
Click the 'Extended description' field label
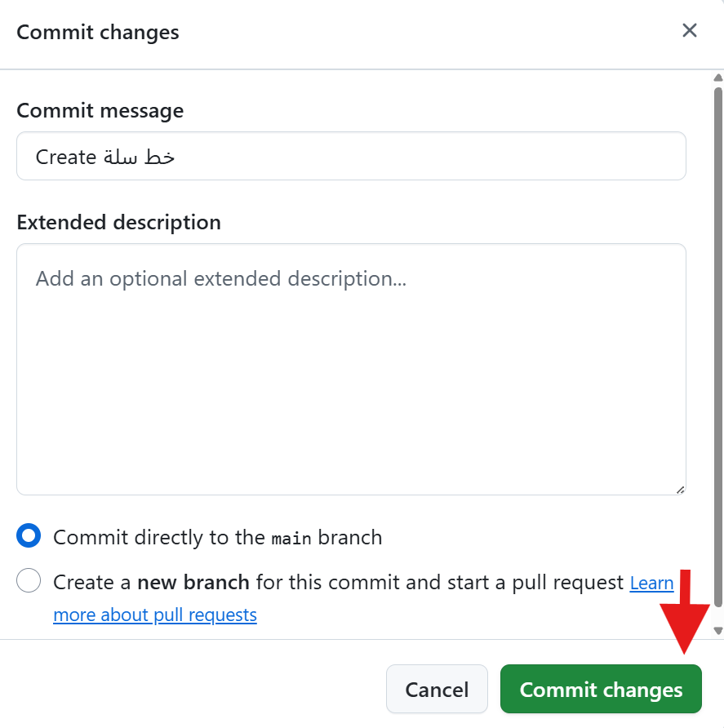[118, 222]
